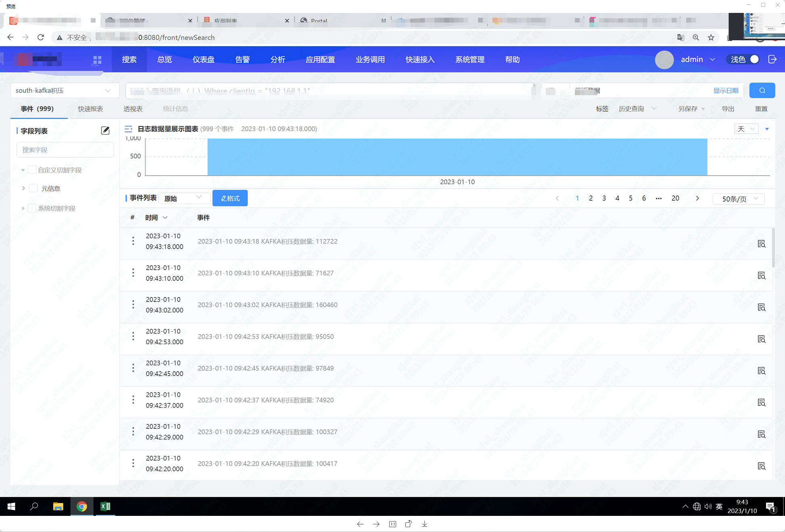Open the admin user menu
Image resolution: width=785 pixels, height=532 pixels.
tap(697, 59)
